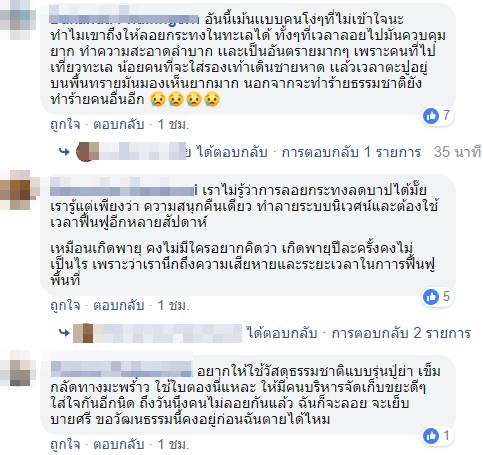Click the like reaction icon showing 1

[x=431, y=436]
